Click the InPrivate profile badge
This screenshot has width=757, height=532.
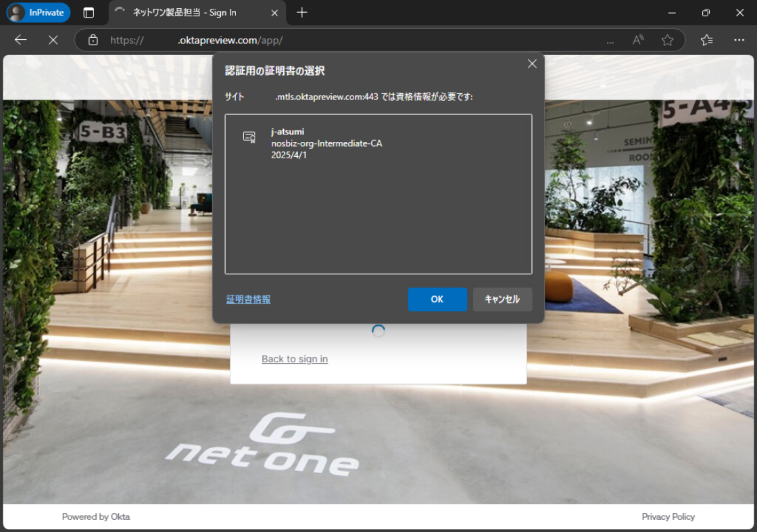point(38,13)
